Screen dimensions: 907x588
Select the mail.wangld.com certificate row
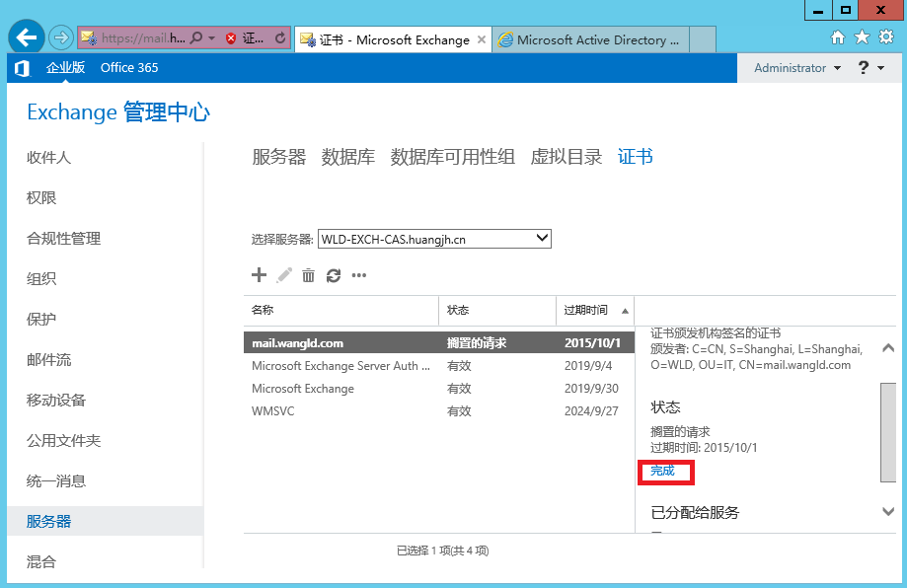pyautogui.click(x=439, y=343)
